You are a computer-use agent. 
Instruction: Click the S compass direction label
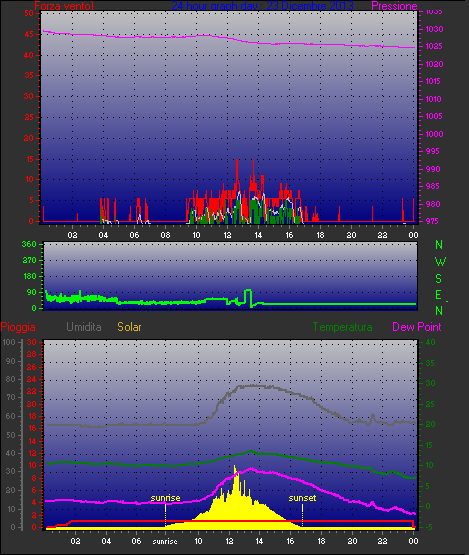(439, 279)
